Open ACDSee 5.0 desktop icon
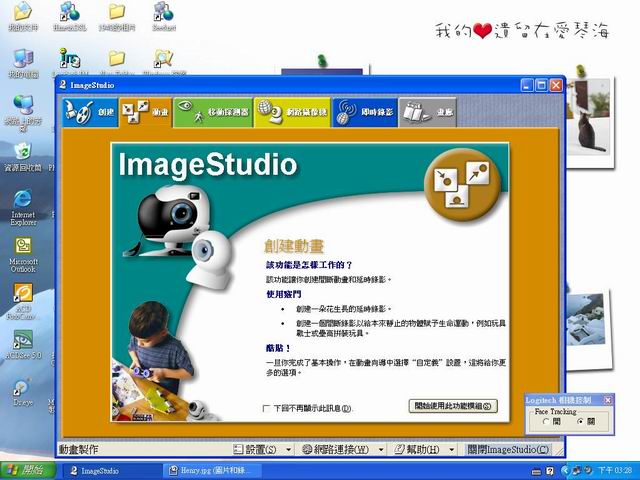 (x=23, y=345)
